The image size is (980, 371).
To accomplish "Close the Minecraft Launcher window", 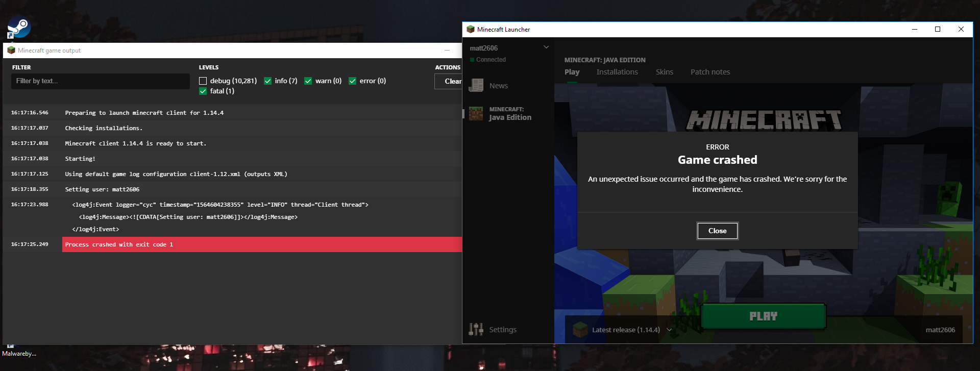I will pos(961,29).
